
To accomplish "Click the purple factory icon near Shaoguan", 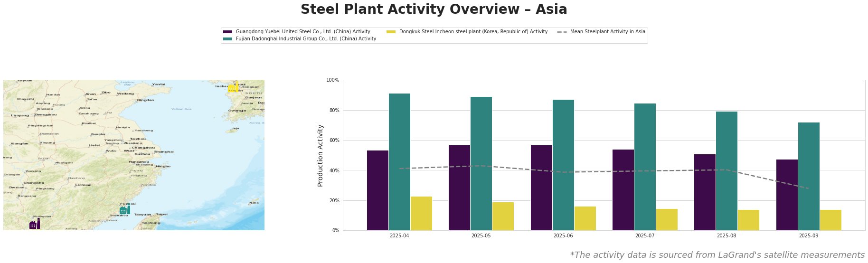I will point(35,224).
